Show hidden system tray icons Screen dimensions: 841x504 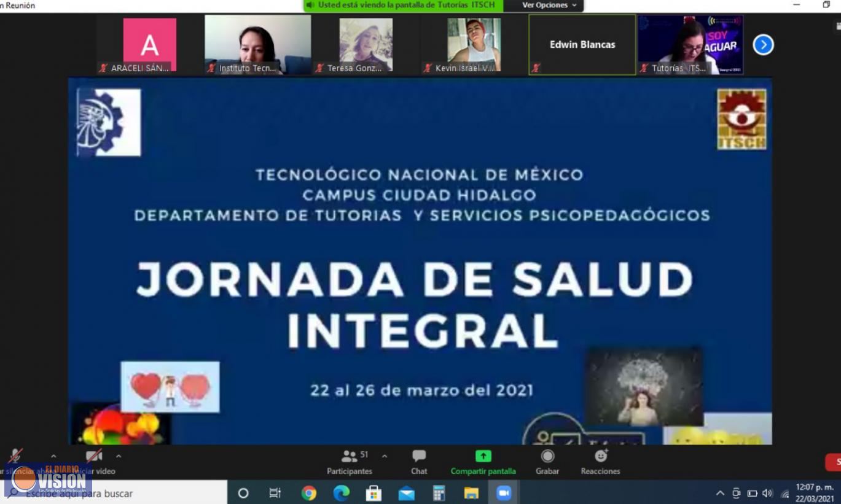click(x=721, y=494)
